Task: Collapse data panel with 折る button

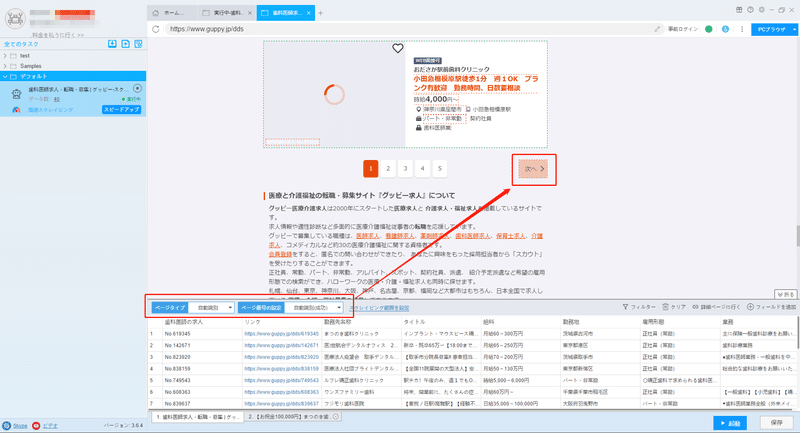Action: point(785,294)
